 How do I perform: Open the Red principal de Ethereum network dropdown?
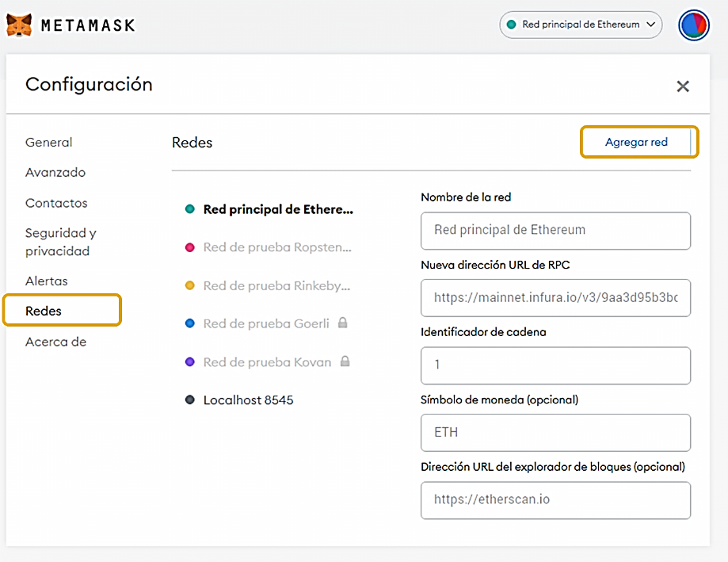[x=581, y=25]
